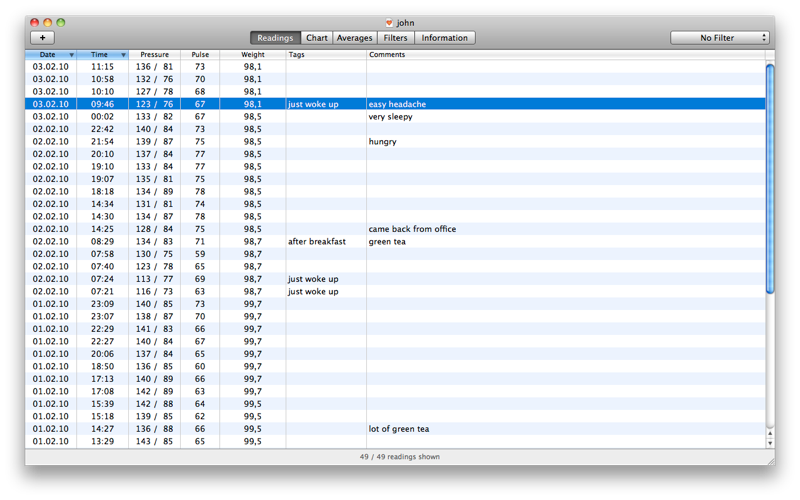This screenshot has height=500, width=800.
Task: Select the reading at 23:07
Action: point(395,317)
